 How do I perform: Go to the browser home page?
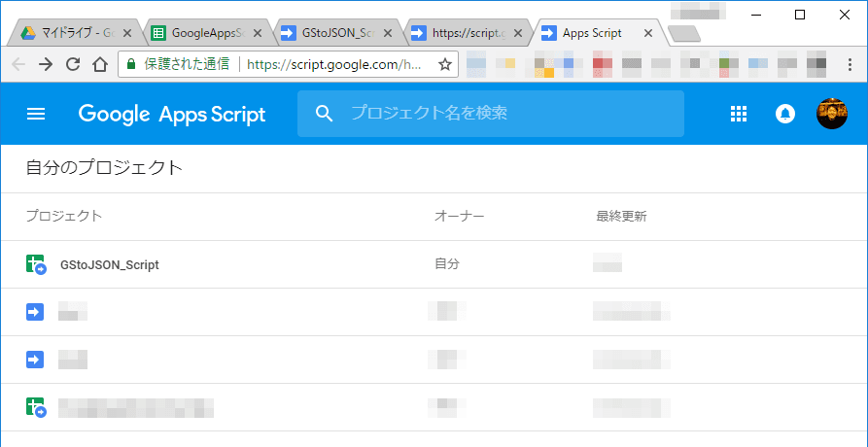click(100, 65)
